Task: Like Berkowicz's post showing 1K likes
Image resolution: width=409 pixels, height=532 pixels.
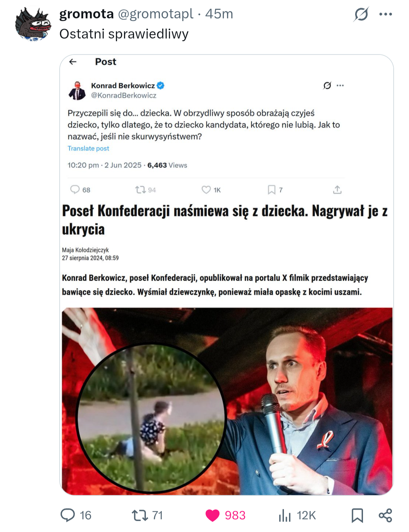Action: (206, 190)
